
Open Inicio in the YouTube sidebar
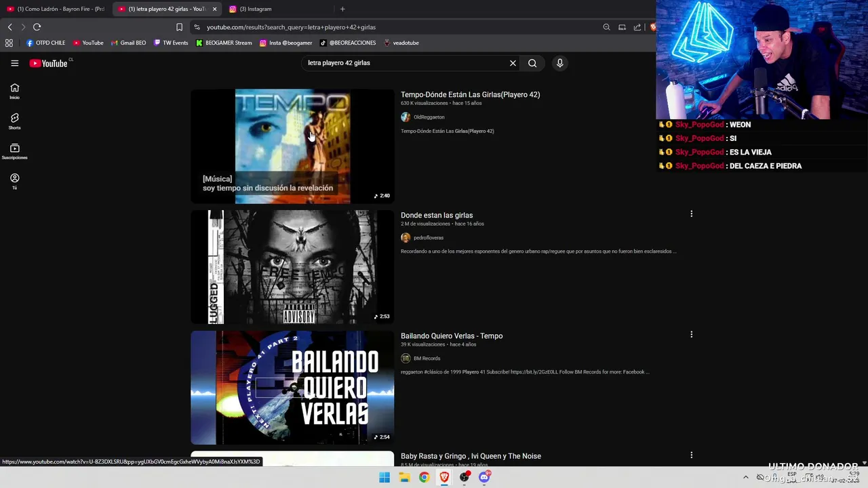tap(14, 91)
